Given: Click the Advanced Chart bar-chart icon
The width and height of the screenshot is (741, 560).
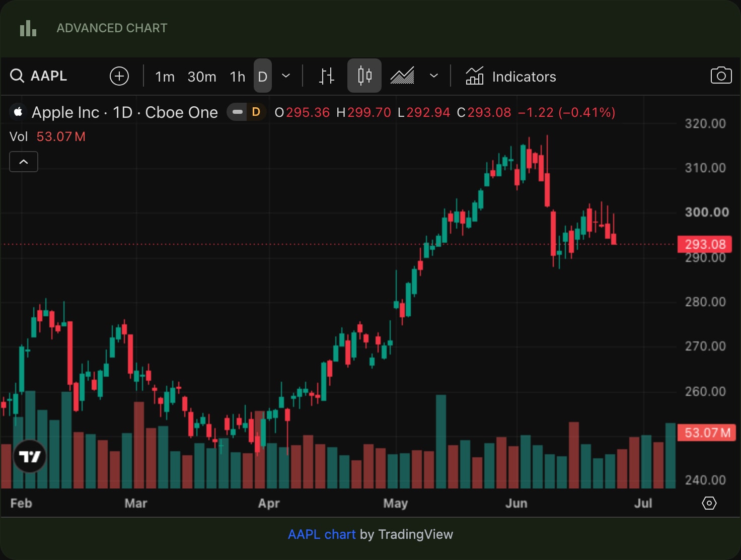Looking at the screenshot, I should point(28,28).
